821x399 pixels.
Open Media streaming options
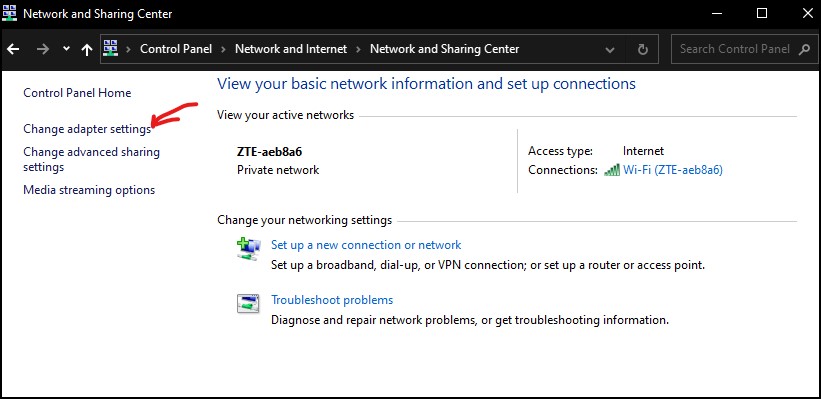pyautogui.click(x=89, y=190)
